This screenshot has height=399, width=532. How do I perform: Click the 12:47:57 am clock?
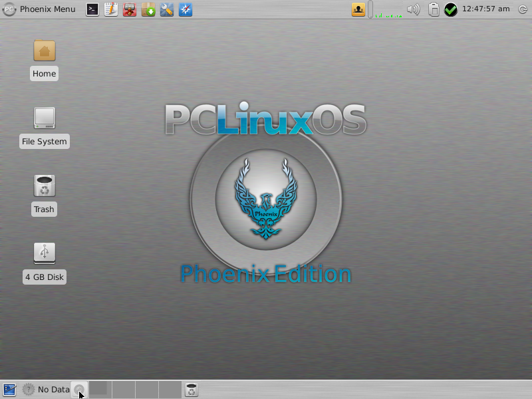coord(486,9)
